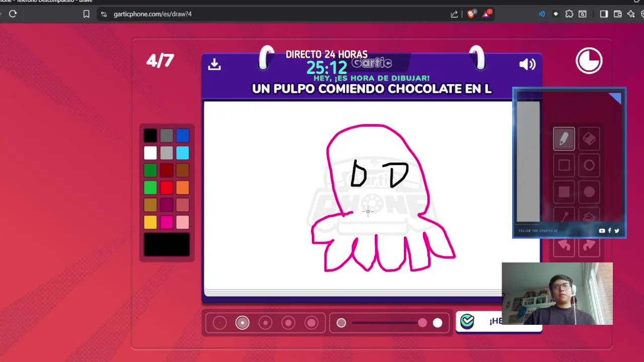Select the hollow rectangle shape tool
The image size is (644, 362).
tap(563, 165)
